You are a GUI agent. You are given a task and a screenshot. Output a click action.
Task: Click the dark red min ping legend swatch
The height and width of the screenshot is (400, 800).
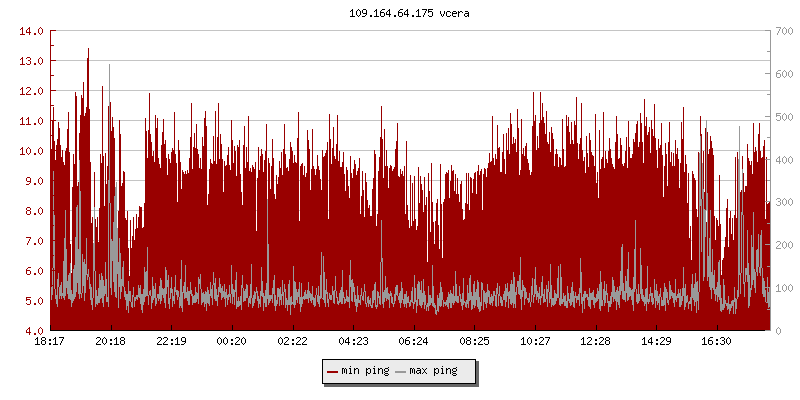click(332, 371)
